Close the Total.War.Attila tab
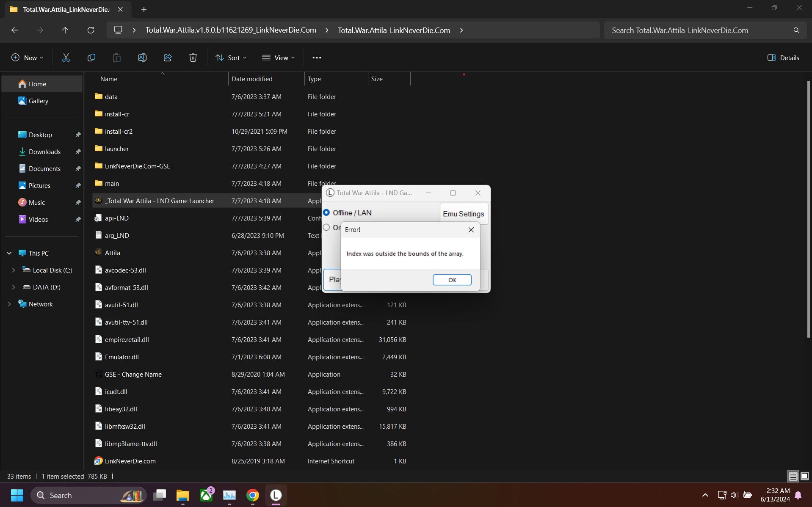Screen dimensions: 812x507 coord(120,9)
